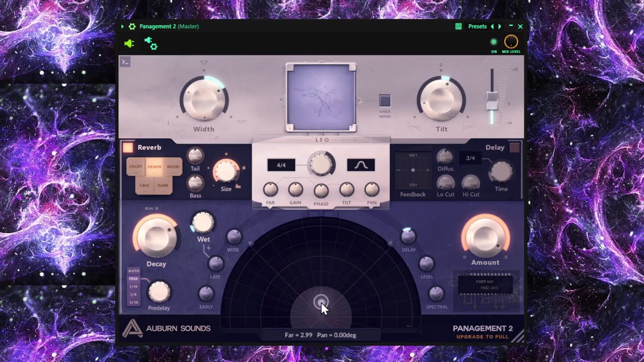The width and height of the screenshot is (644, 362).
Task: Click the Hi Cut knob
Action: pyautogui.click(x=471, y=183)
